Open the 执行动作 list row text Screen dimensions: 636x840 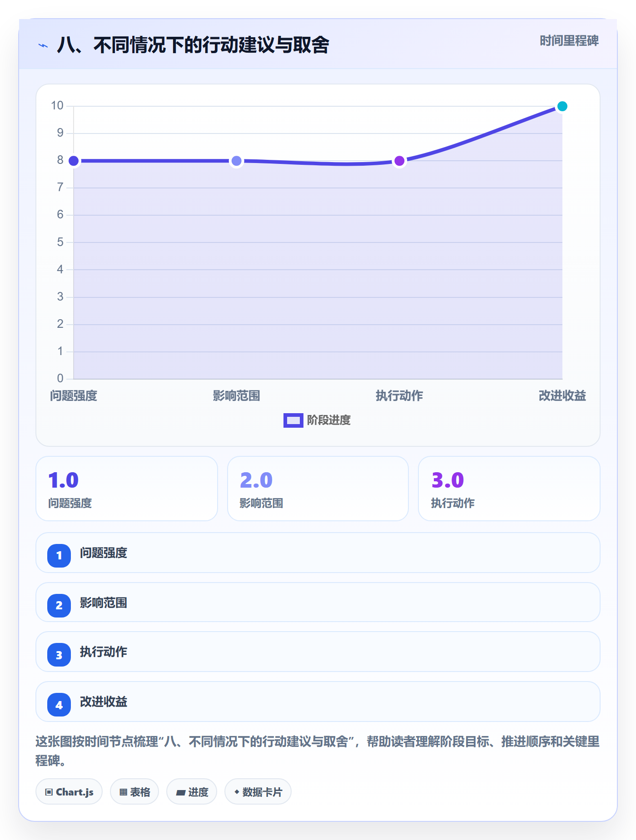click(104, 652)
